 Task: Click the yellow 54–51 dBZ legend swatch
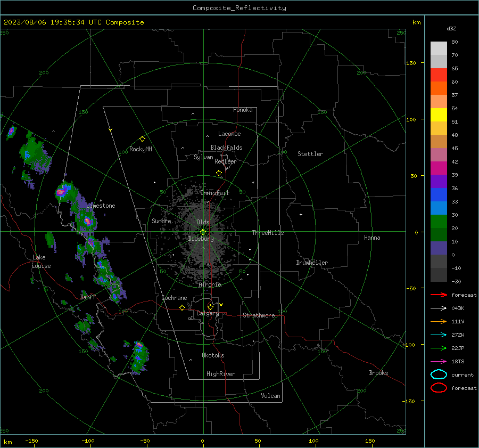pos(439,115)
